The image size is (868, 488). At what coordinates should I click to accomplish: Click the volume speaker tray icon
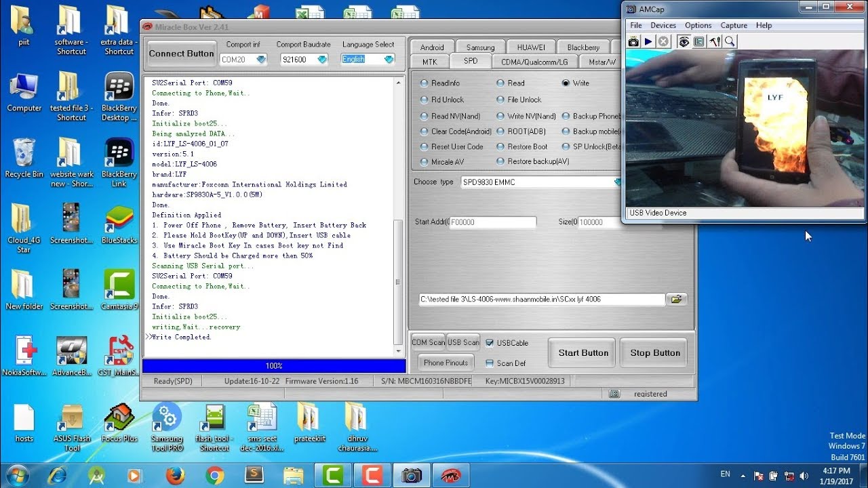tap(802, 475)
